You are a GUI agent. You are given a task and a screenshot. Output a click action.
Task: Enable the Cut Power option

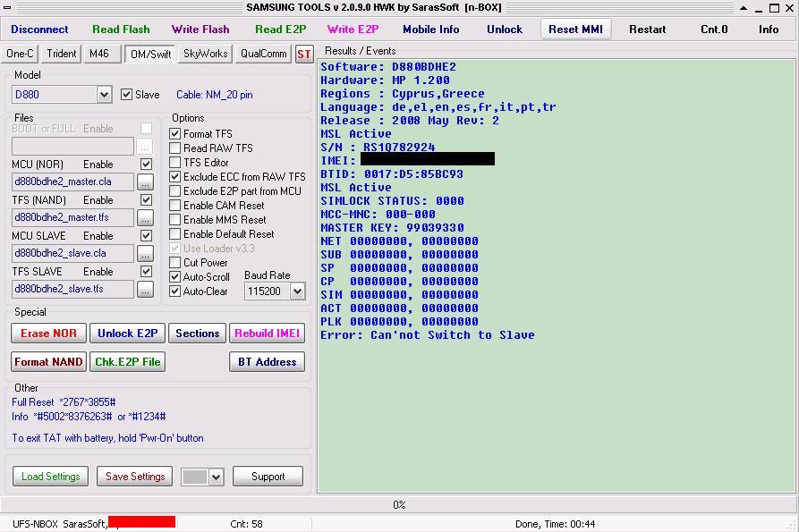click(174, 262)
